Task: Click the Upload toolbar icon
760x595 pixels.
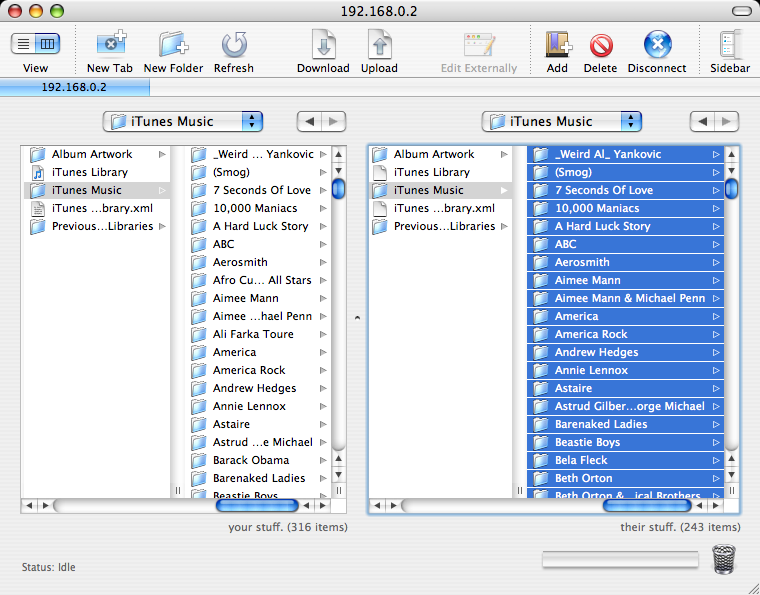Action: [x=380, y=44]
